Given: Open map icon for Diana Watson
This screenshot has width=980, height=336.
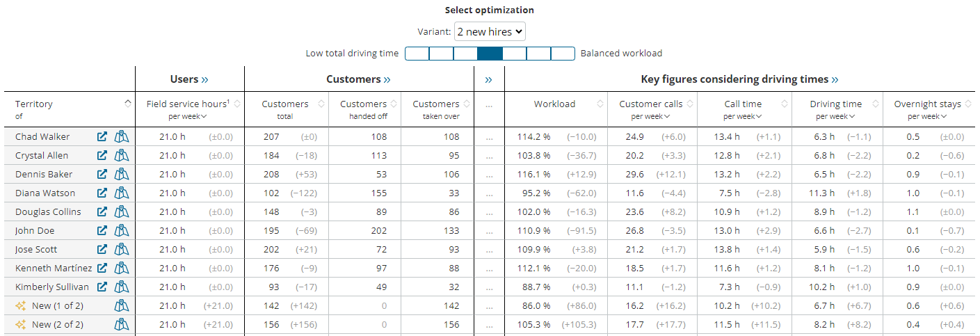Looking at the screenshot, I should pyautogui.click(x=122, y=193).
